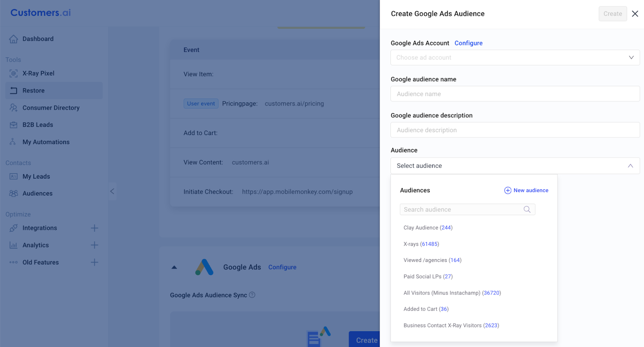Click the Old Features dots icon
The image size is (644, 347).
click(14, 262)
